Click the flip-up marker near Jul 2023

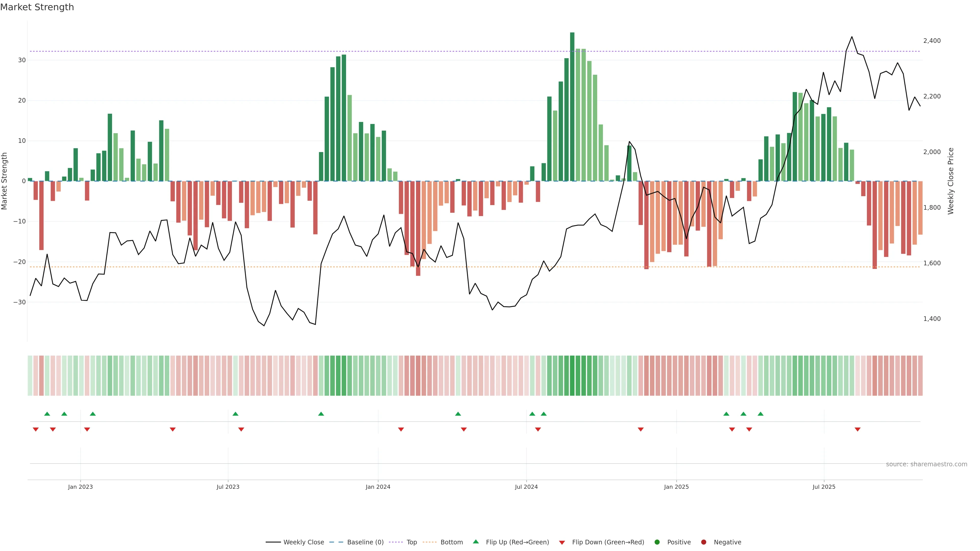(x=236, y=414)
